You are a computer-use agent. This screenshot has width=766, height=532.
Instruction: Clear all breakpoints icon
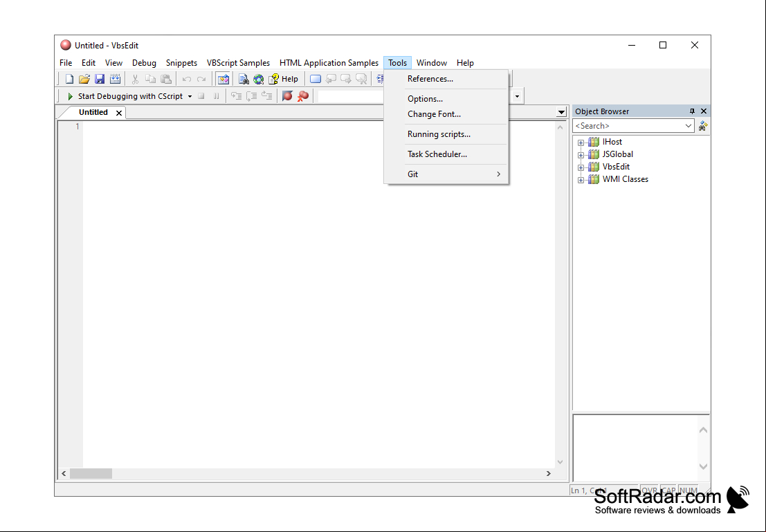303,96
